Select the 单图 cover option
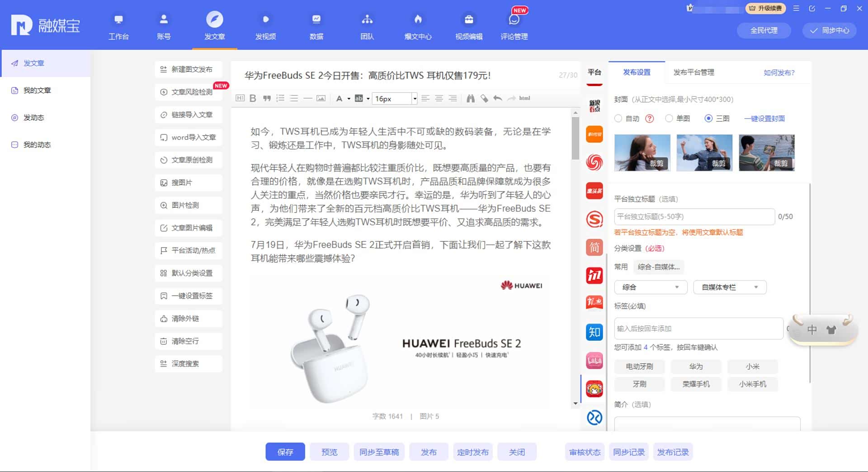This screenshot has height=472, width=868. click(669, 119)
